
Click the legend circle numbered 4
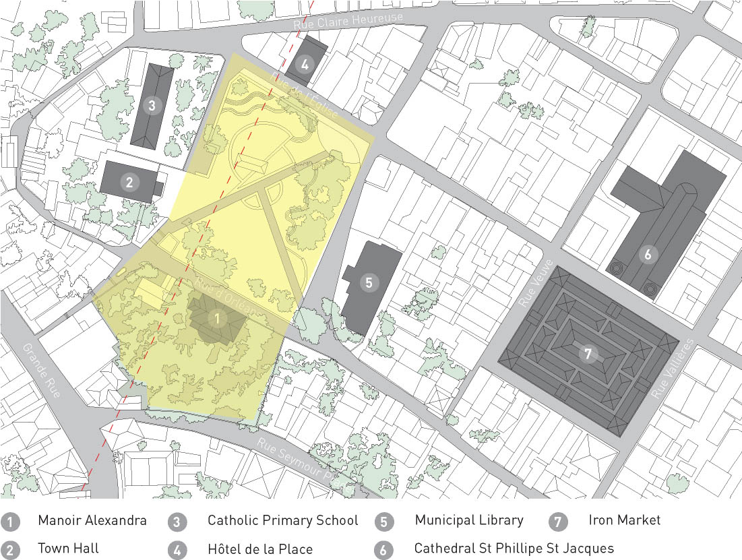[x=177, y=550]
